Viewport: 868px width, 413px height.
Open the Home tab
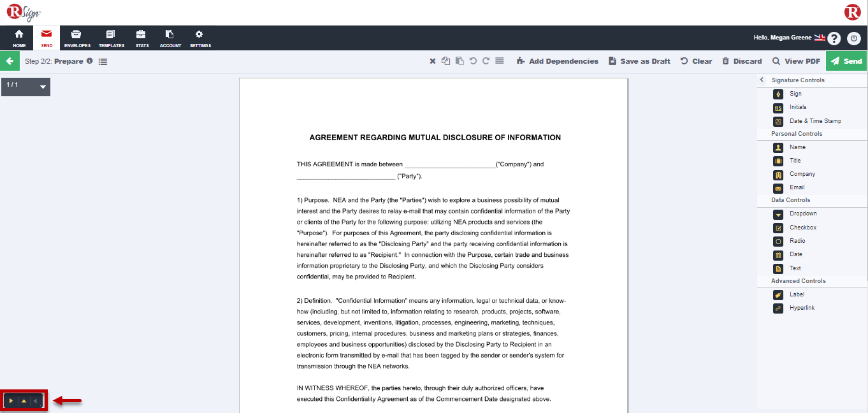click(19, 38)
